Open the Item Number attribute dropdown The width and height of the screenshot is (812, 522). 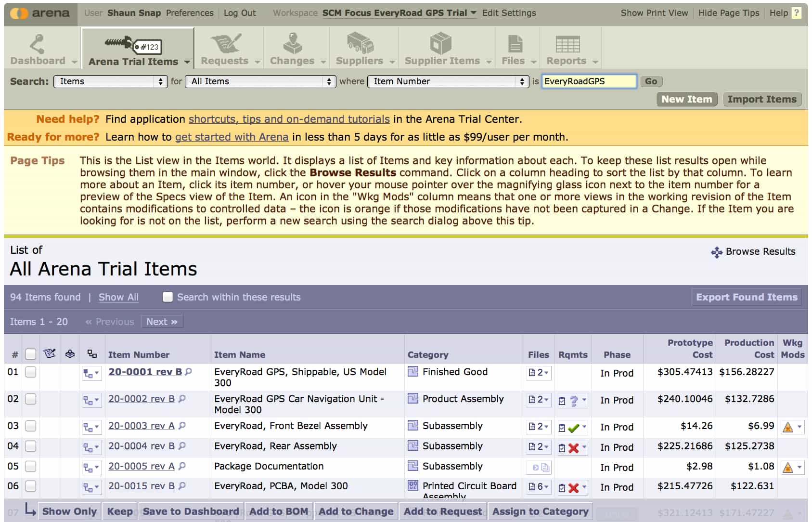[448, 81]
